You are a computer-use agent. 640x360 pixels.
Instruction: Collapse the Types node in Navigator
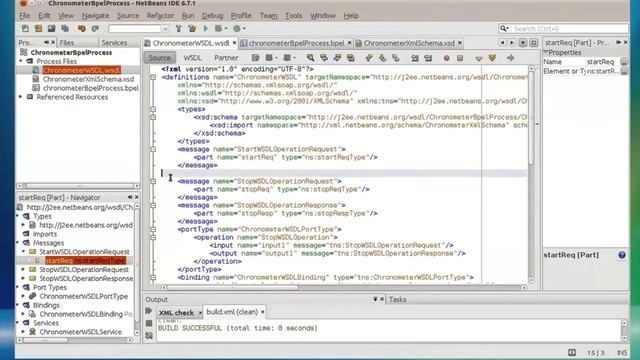pos(18,216)
